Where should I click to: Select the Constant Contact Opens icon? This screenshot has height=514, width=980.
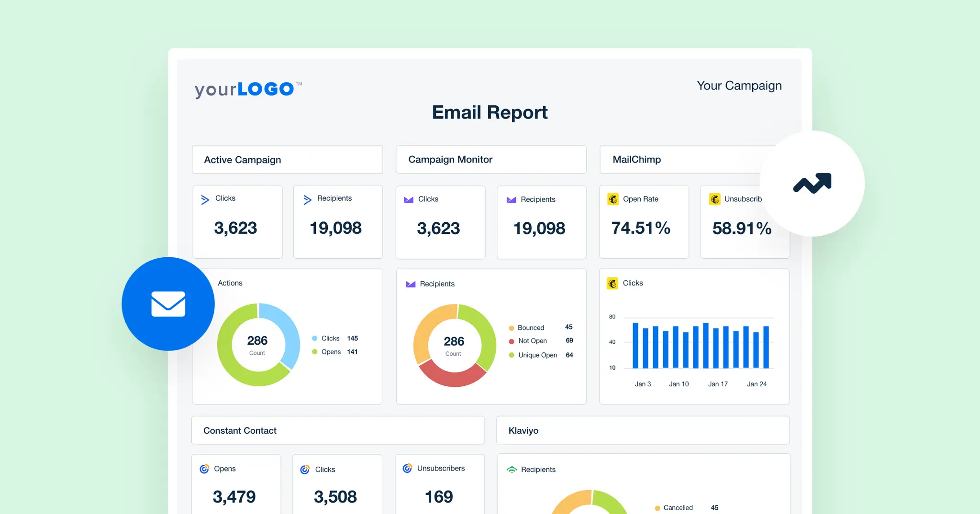205,469
